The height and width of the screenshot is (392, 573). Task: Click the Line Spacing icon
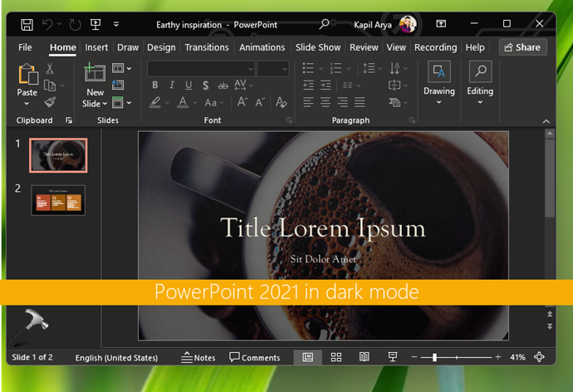tap(369, 68)
